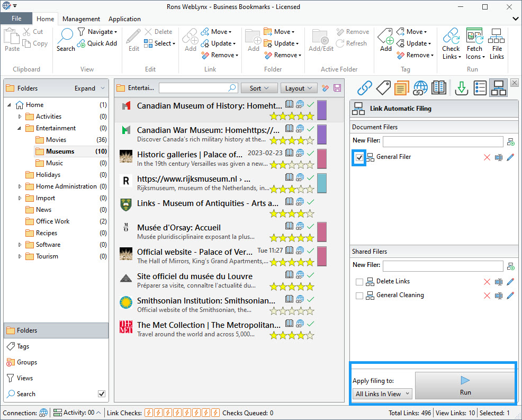This screenshot has height=420, width=522.
Task: Open the link details panel icon
Action: [365, 88]
